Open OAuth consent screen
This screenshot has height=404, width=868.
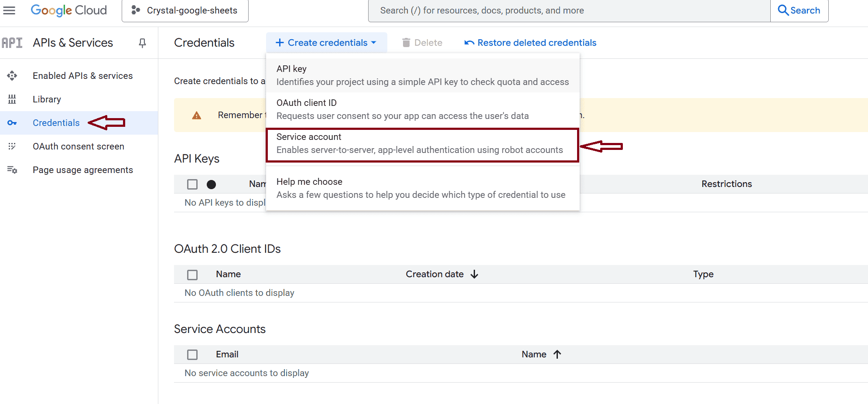click(x=79, y=146)
